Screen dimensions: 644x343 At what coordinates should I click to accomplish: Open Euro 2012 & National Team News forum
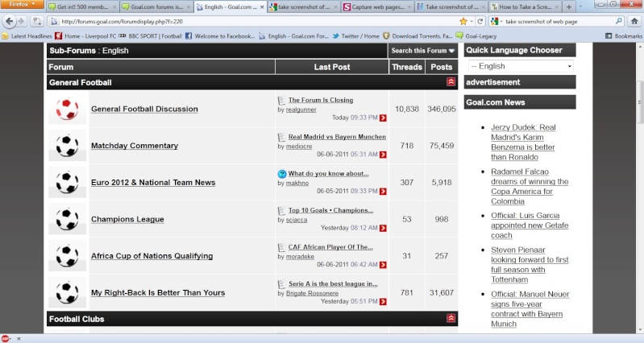click(153, 182)
